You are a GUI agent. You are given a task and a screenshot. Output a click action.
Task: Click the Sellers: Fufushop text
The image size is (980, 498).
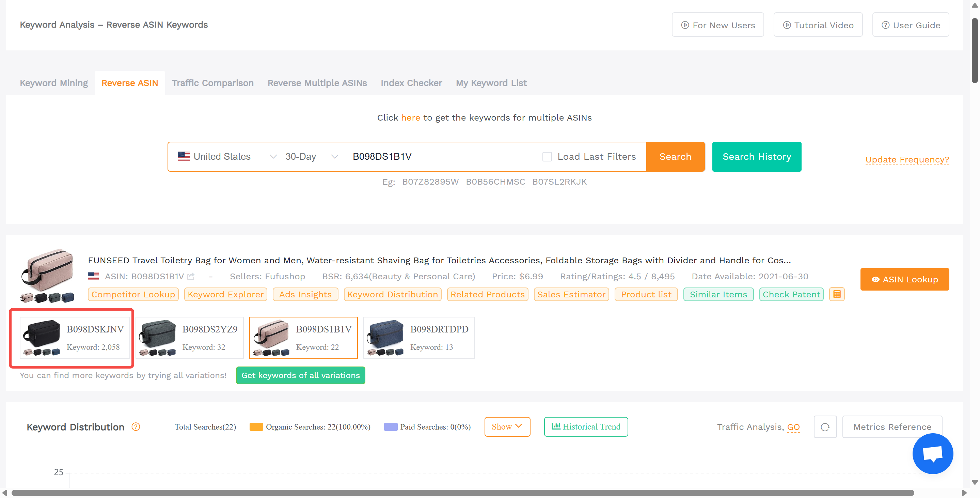[x=267, y=276]
